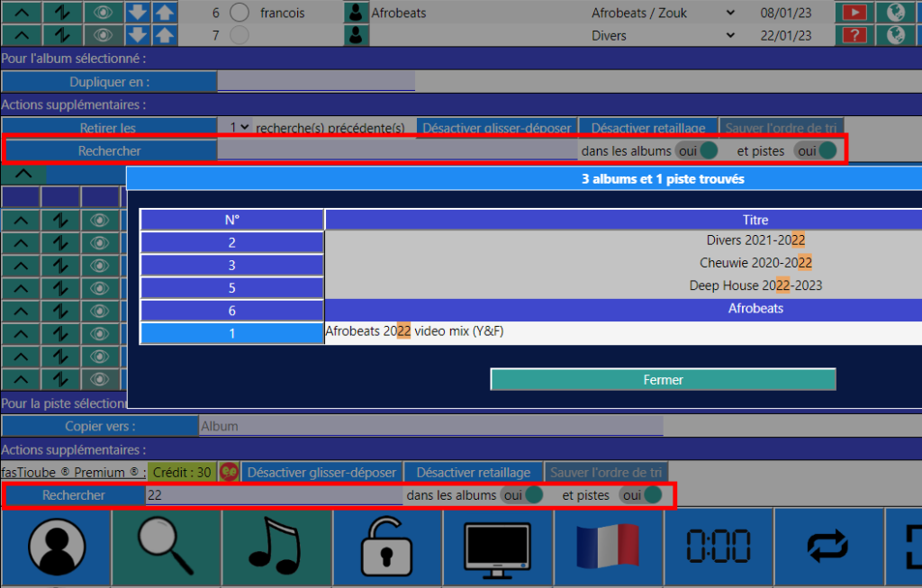Toggle the repeat loop arrows icon
This screenshot has height=588, width=922.
point(829,546)
